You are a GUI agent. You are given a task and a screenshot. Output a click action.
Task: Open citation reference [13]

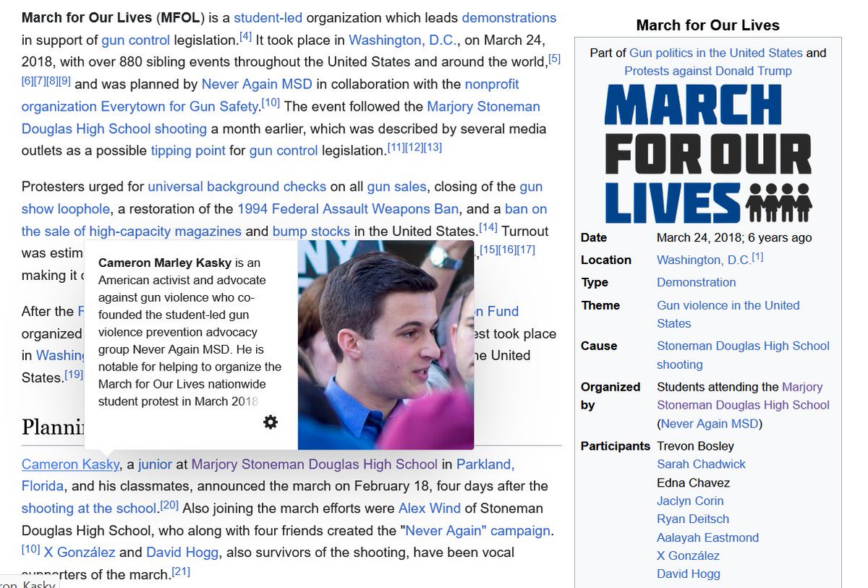(x=433, y=148)
